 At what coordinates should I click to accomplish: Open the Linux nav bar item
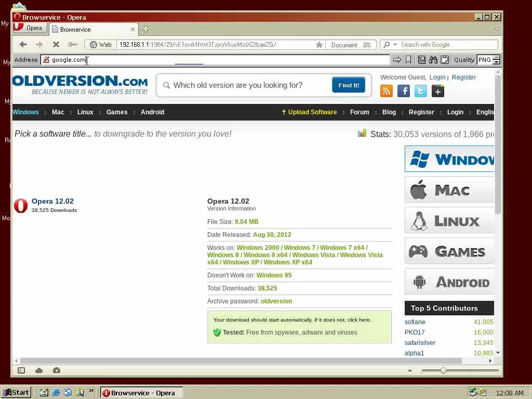tap(85, 112)
